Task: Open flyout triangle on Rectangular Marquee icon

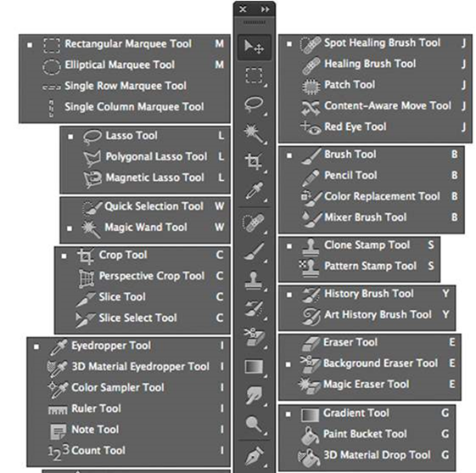Action: pos(266,86)
